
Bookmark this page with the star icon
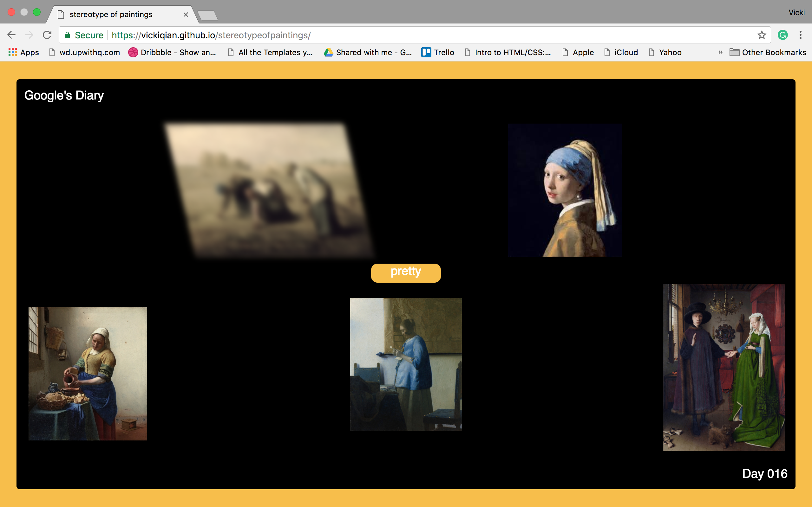[762, 35]
